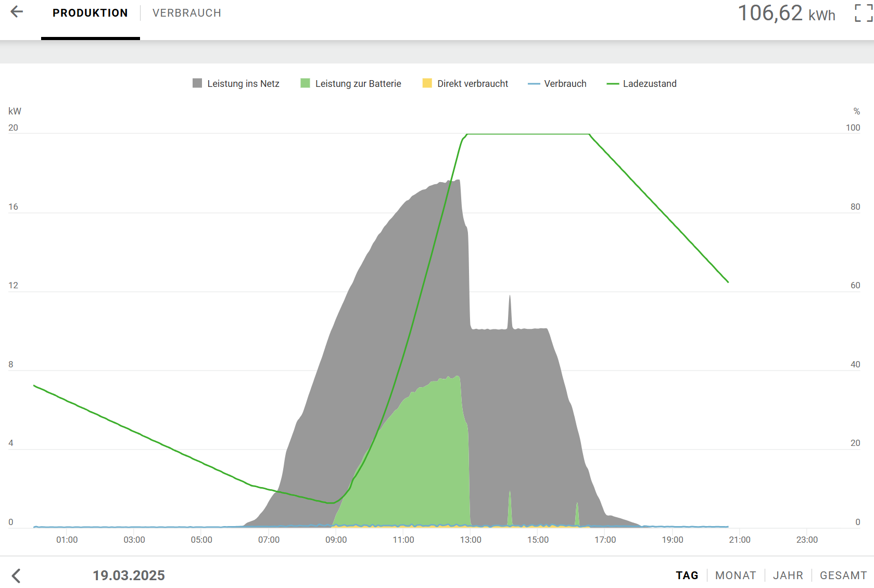Click the back arrow at top left
874x588 pixels.
click(x=17, y=12)
